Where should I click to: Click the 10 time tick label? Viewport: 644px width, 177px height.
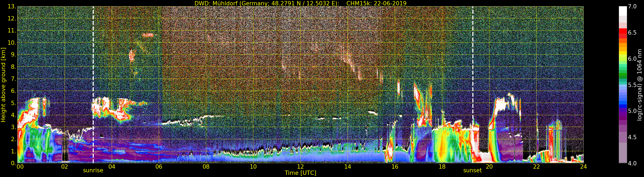(x=253, y=167)
